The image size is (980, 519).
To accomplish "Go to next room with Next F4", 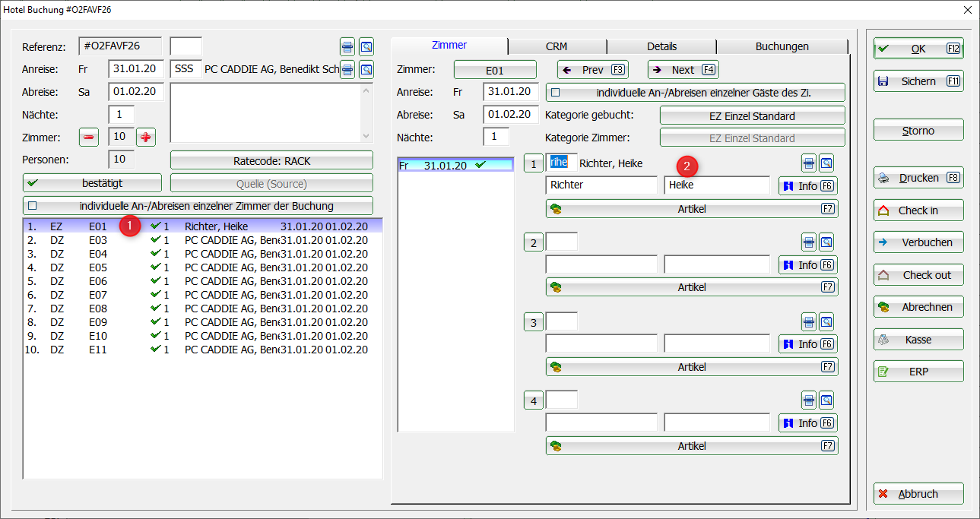I will (x=683, y=70).
